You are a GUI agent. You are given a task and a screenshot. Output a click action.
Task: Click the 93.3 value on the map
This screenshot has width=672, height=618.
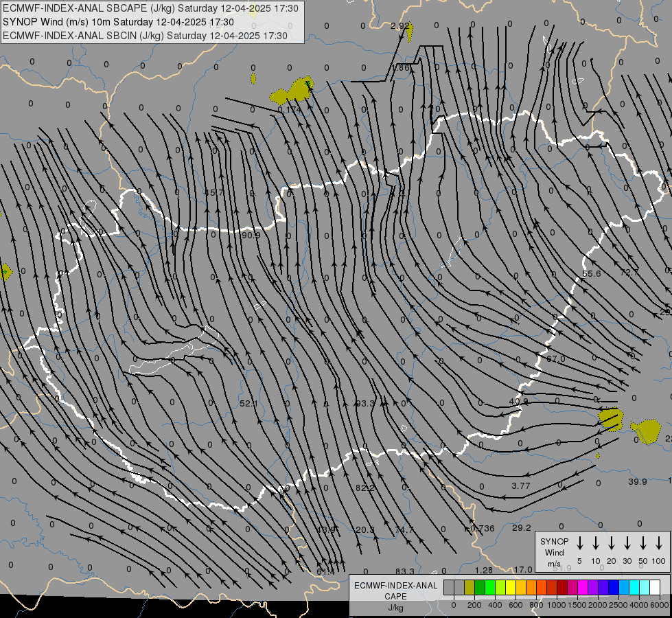coord(365,403)
